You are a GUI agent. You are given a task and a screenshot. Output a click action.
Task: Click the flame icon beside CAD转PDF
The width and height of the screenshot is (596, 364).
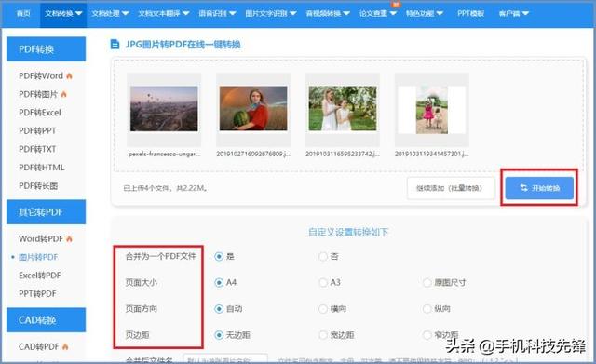[65, 346]
